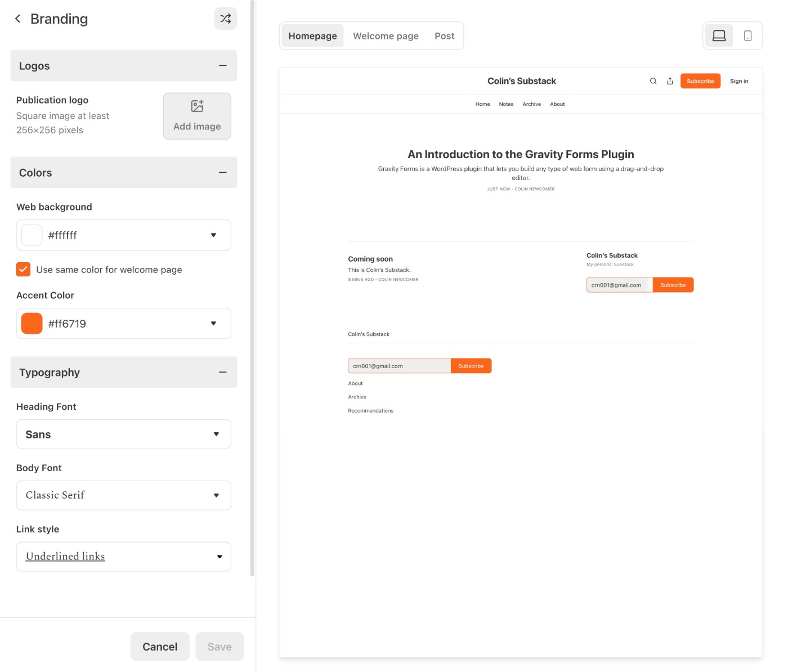Click the footer Archive link
788x672 pixels.
357,397
